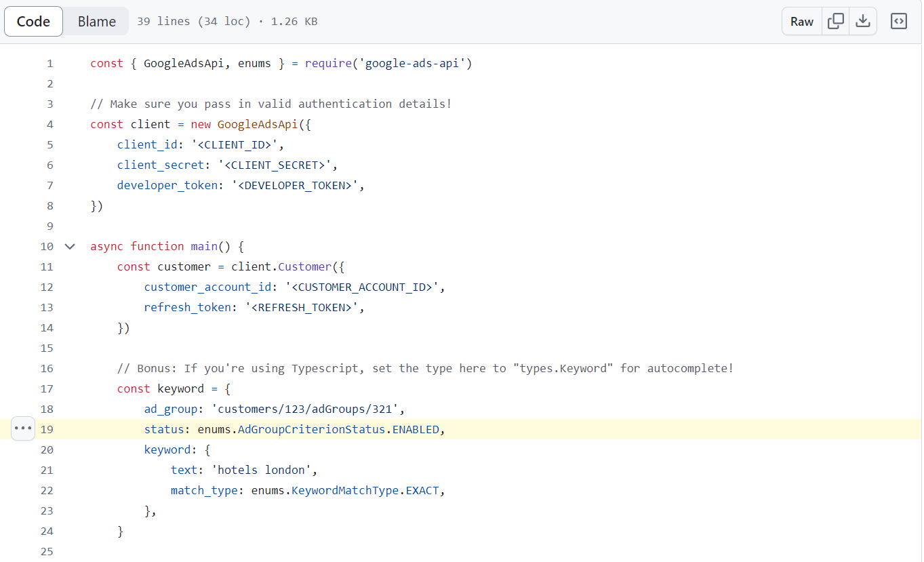The image size is (924, 562).
Task: Collapse the main function at line 10
Action: 70,246
